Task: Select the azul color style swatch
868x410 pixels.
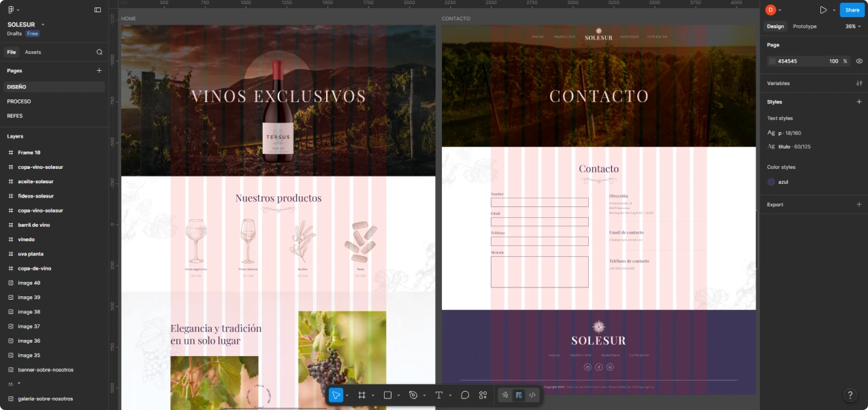Action: click(x=771, y=182)
